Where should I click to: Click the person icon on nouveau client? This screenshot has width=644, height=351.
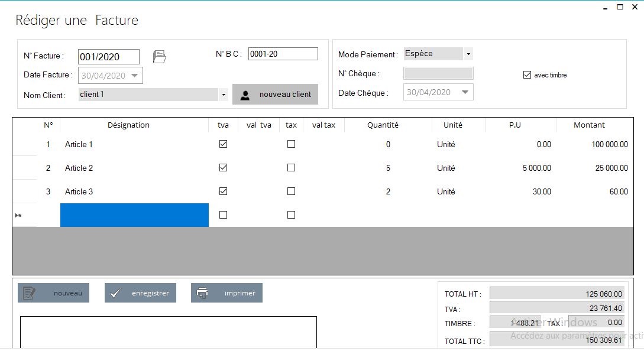pyautogui.click(x=245, y=95)
